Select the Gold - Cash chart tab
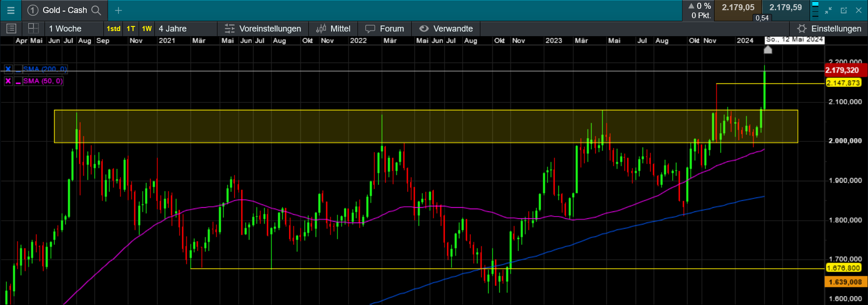This screenshot has height=305, width=868. tap(64, 10)
